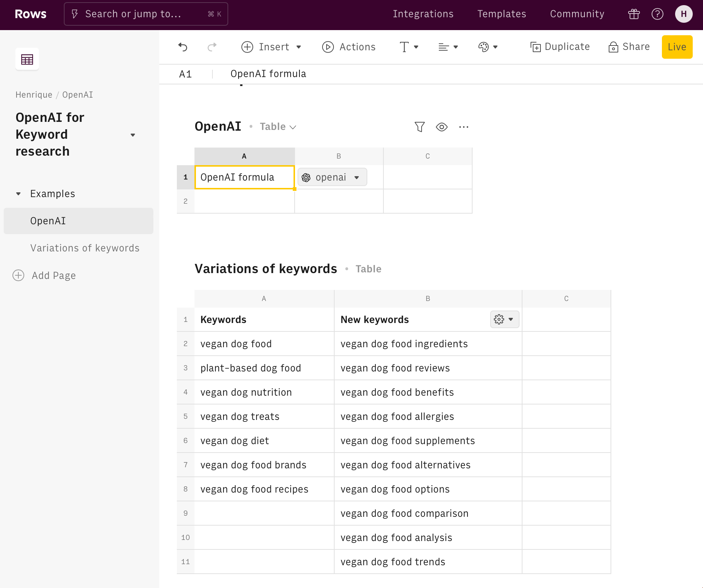This screenshot has height=588, width=703.
Task: Select the cell 'vegan dog food ingredients'
Action: click(428, 344)
